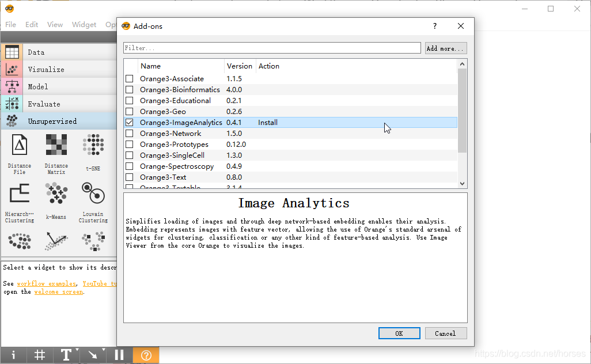Check the Orange3-Text checkbox

[x=129, y=177]
